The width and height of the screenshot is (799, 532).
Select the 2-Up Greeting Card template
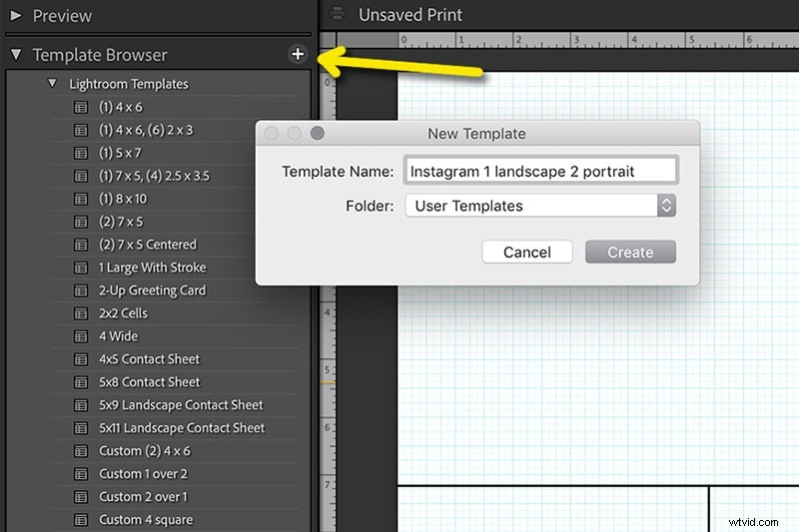pos(153,290)
